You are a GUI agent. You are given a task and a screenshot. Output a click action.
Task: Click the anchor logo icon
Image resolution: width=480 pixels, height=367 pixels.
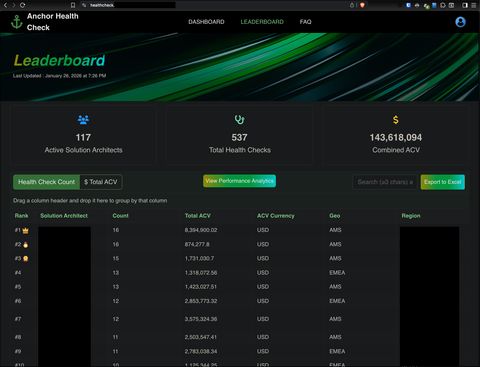click(17, 22)
